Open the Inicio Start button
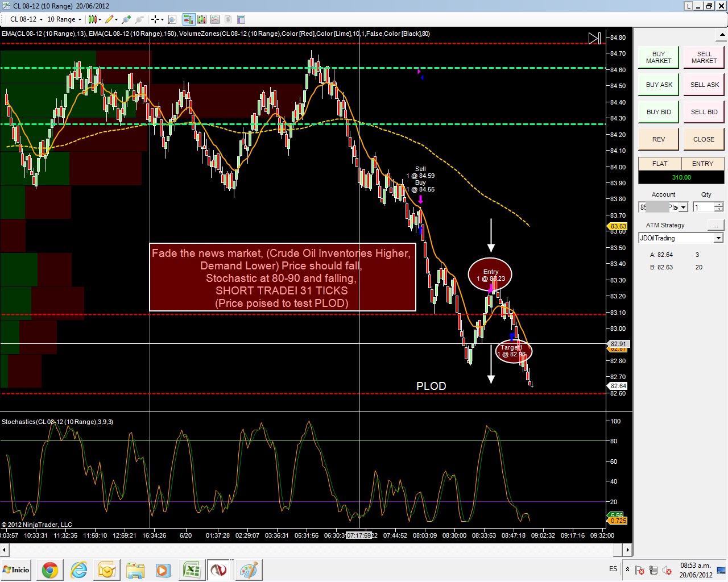Screen dimensions: 728x582 coord(16,570)
